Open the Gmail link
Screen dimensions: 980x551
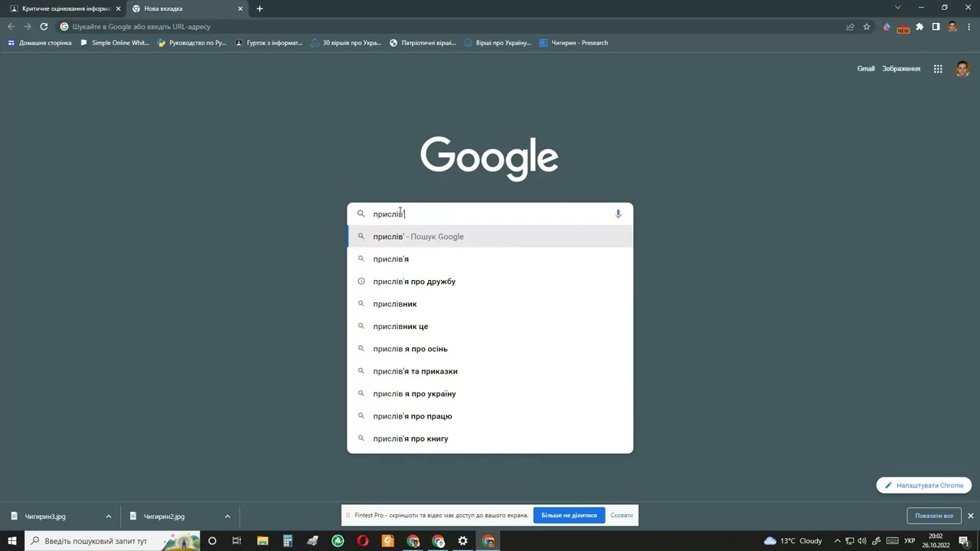pyautogui.click(x=866, y=69)
